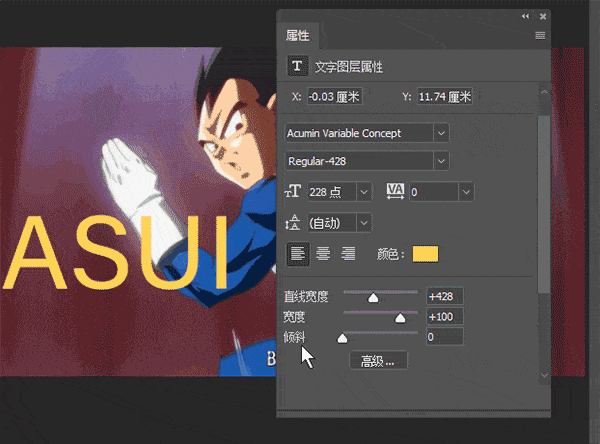Edit the 228 点 font size field
The width and height of the screenshot is (600, 444).
point(332,192)
